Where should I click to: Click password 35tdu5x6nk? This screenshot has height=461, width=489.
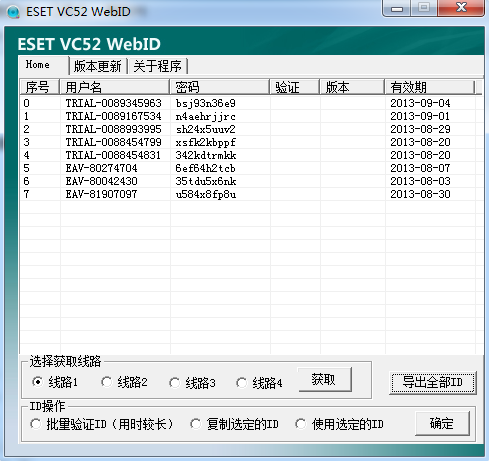tap(206, 181)
